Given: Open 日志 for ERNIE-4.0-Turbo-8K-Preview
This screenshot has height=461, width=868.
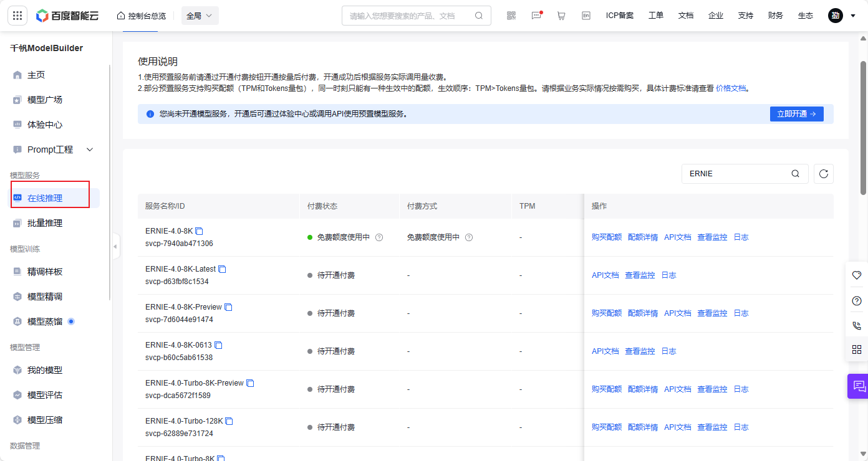Looking at the screenshot, I should (x=741, y=389).
